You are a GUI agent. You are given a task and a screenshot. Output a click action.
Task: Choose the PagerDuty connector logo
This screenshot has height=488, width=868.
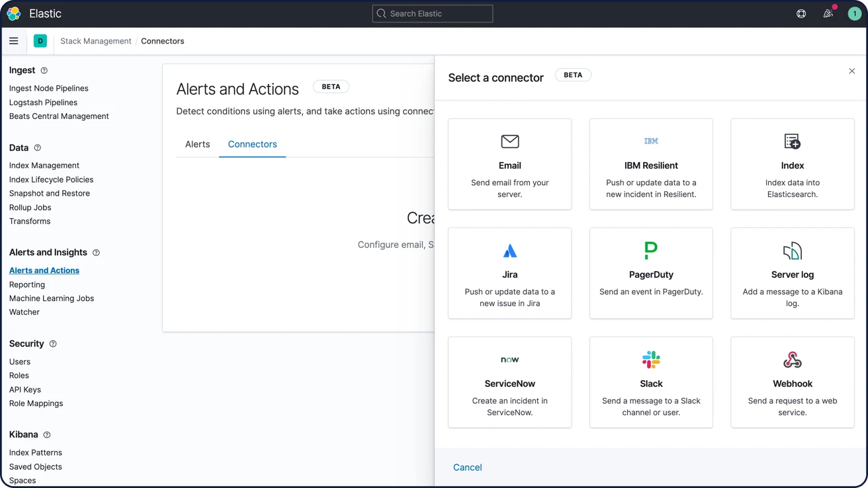(651, 251)
